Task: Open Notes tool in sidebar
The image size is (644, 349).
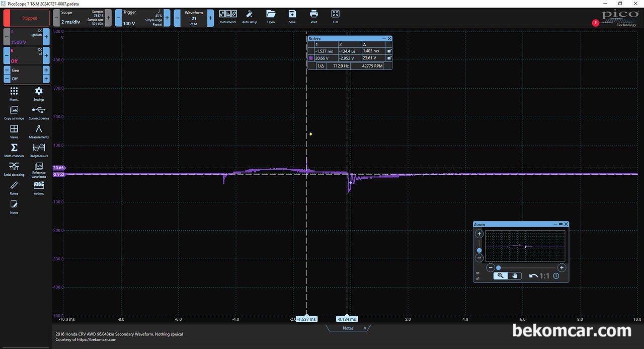Action: 14,206
